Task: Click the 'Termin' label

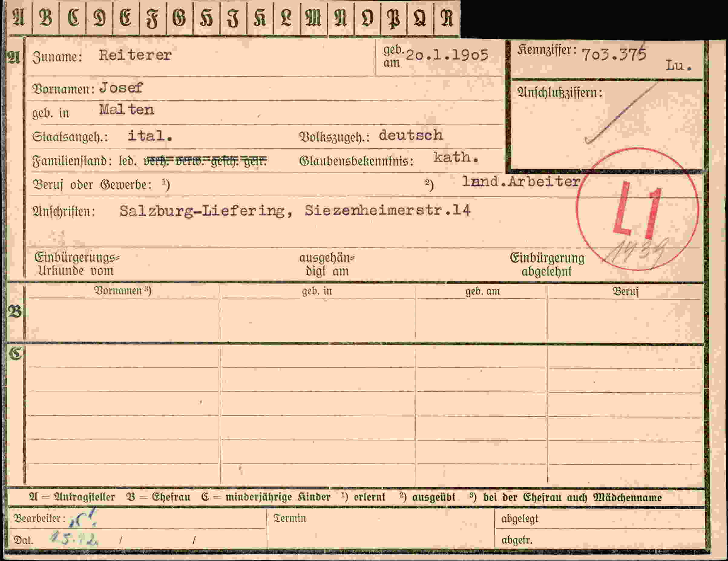Action: coord(289,518)
